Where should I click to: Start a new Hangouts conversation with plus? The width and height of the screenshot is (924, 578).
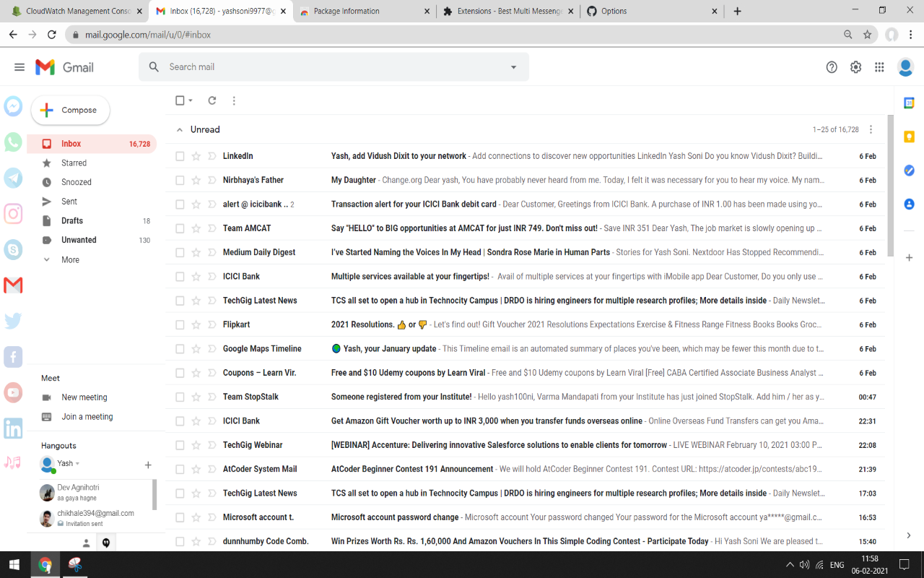pos(148,465)
